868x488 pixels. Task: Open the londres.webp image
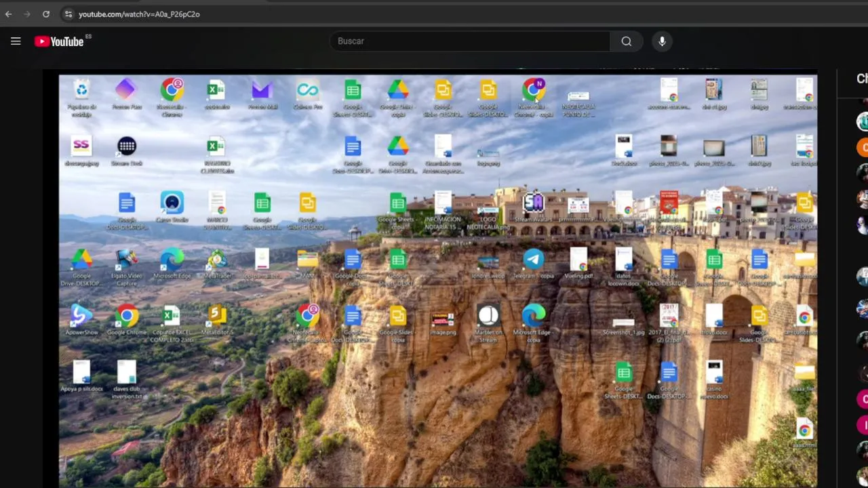click(x=488, y=267)
